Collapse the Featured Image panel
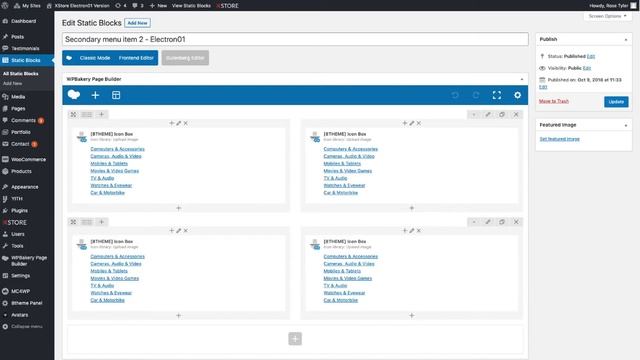The width and height of the screenshot is (640, 360). (x=626, y=125)
